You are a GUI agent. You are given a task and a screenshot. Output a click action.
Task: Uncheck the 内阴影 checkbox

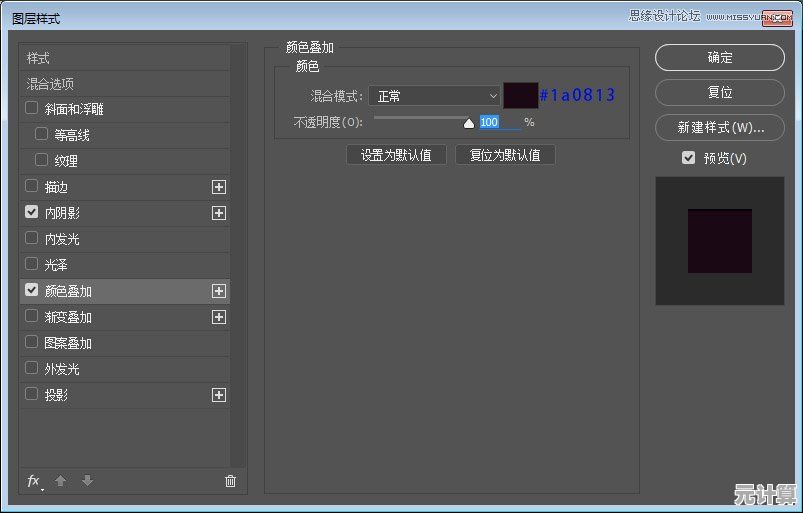[x=32, y=212]
